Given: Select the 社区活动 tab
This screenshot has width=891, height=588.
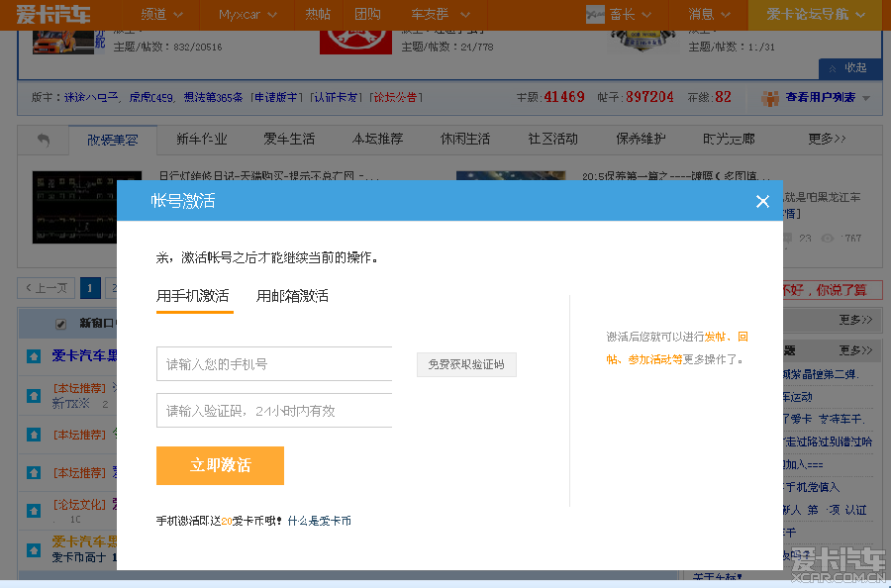Looking at the screenshot, I should (552, 139).
